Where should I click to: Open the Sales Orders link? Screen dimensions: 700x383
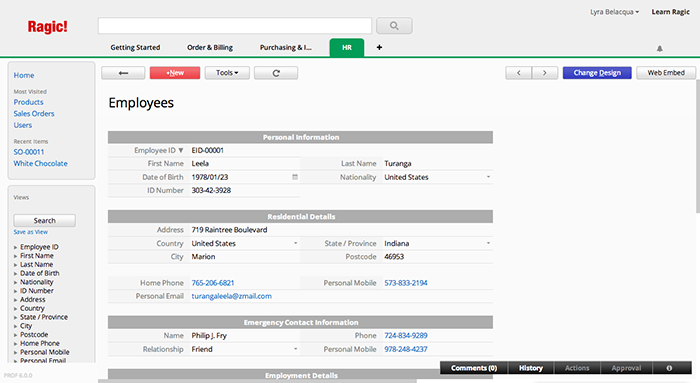tap(34, 114)
